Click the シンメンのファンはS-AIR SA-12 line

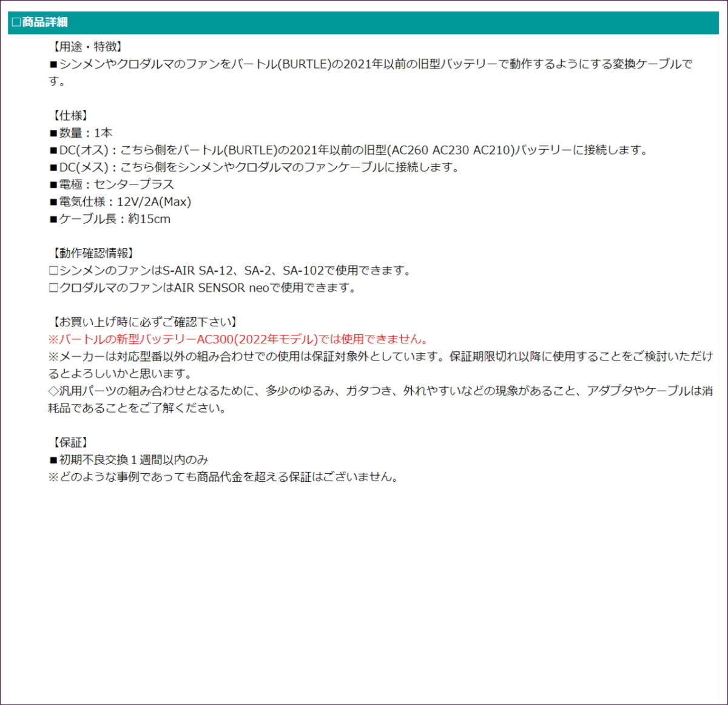230,271
